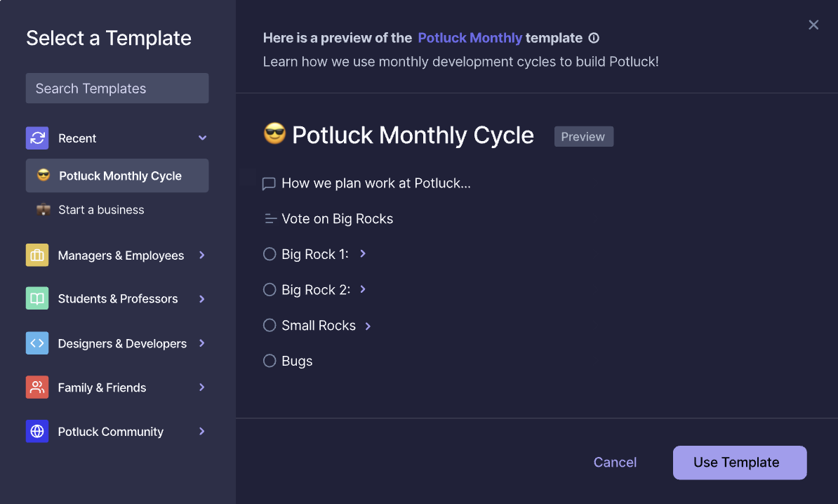Expand Potluck Community chevron
The height and width of the screenshot is (504, 838).
point(202,431)
